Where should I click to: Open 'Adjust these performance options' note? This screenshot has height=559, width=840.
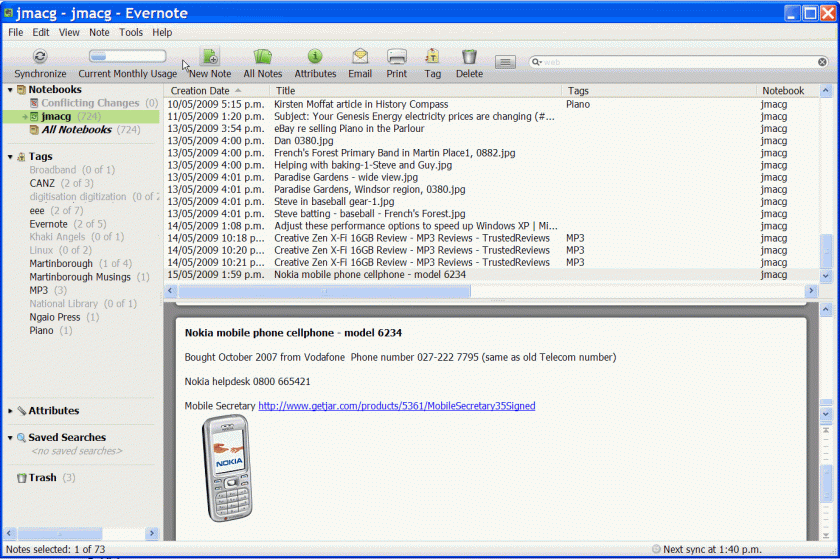click(x=416, y=226)
